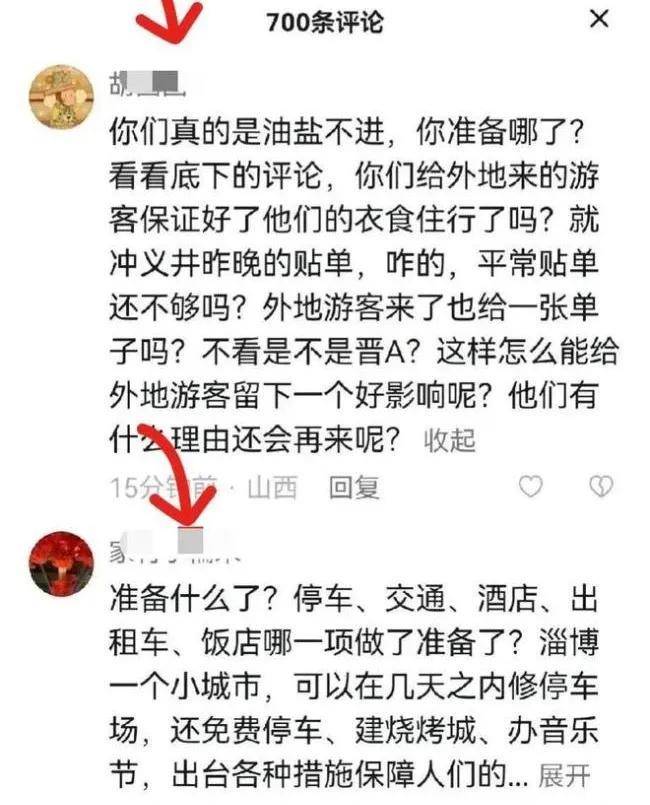Open the first commenter's blurred username starting 胡
The height and width of the screenshot is (805, 650).
(147, 83)
